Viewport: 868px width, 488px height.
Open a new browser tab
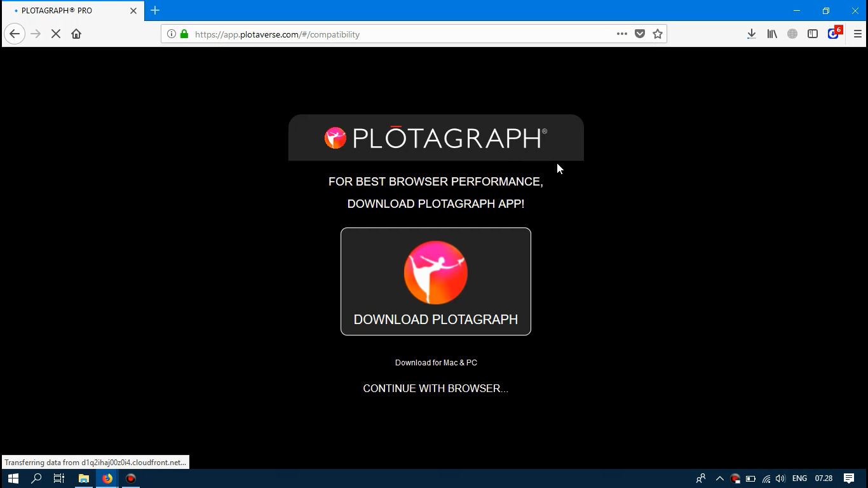coord(155,10)
